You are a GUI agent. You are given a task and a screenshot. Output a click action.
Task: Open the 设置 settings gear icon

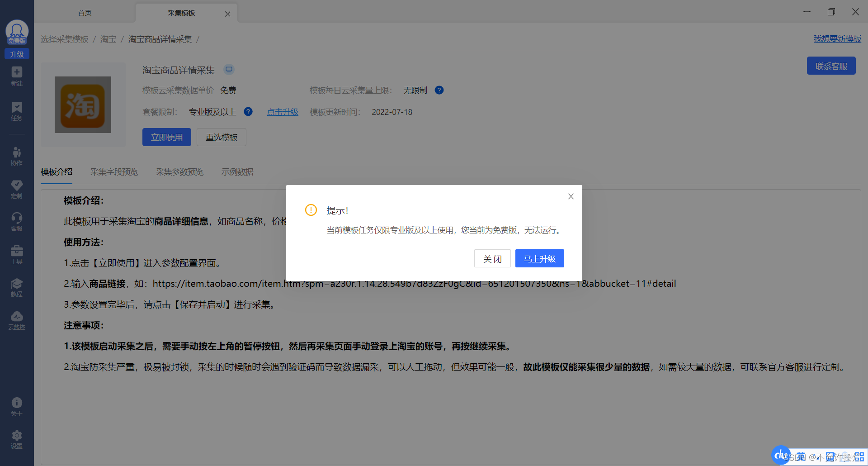(x=17, y=439)
